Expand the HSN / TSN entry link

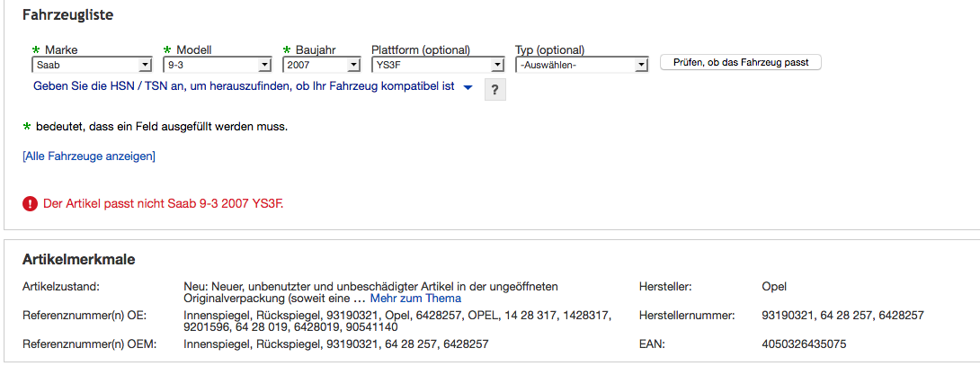(x=244, y=87)
